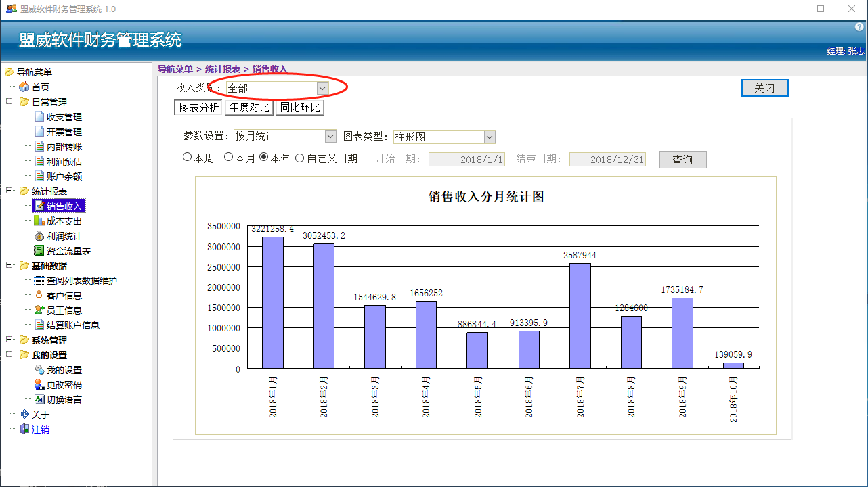This screenshot has width=868, height=487.
Task: Click the 关于 diamond info icon
Action: coord(24,415)
